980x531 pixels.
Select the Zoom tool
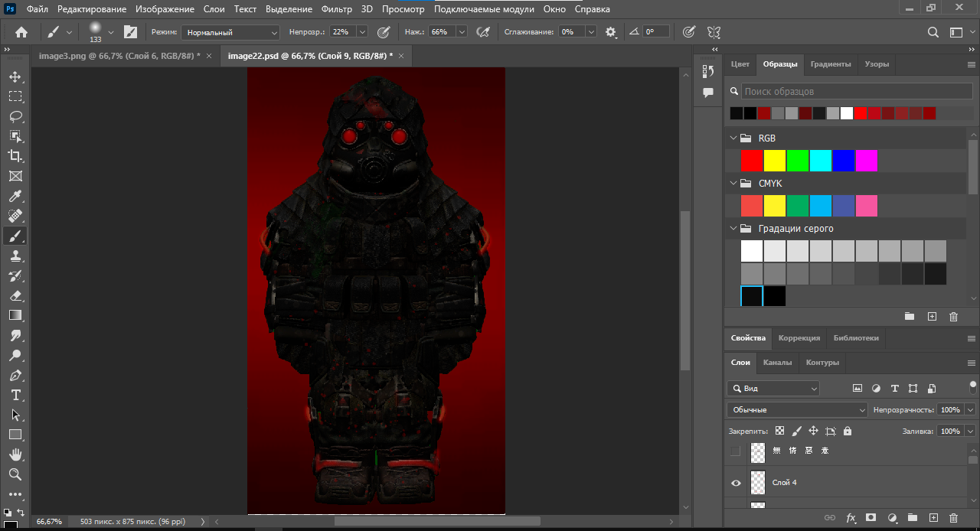(x=15, y=474)
